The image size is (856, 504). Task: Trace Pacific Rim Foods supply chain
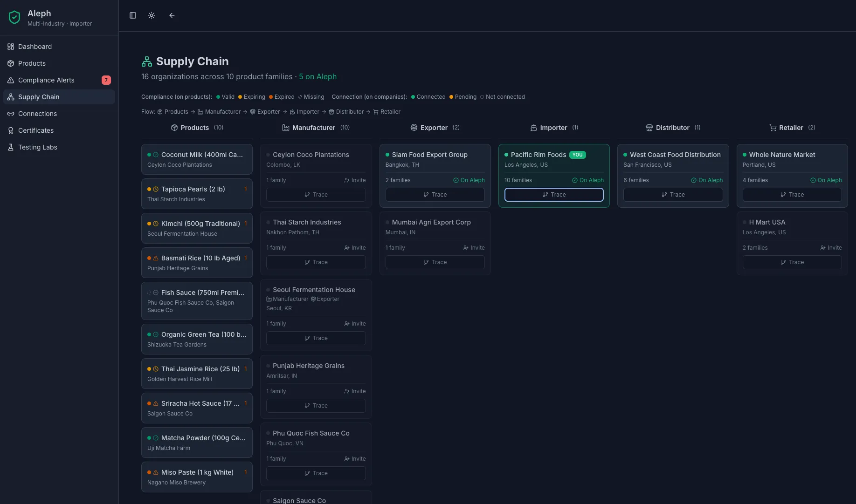point(554,195)
